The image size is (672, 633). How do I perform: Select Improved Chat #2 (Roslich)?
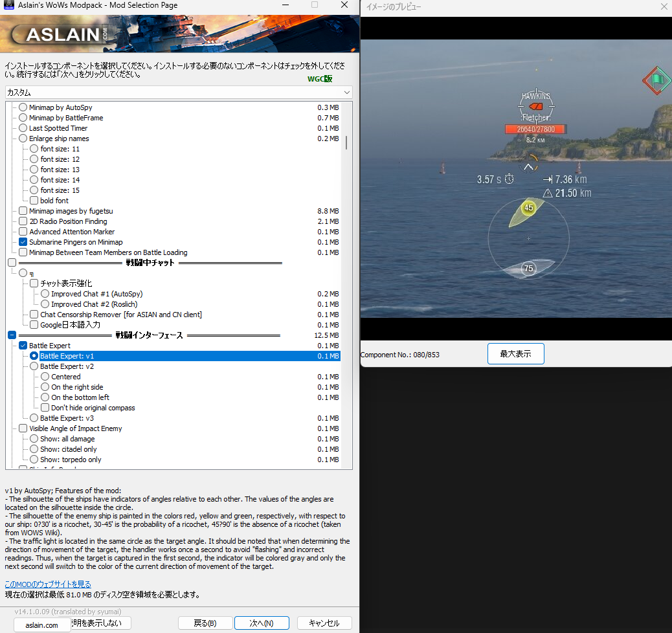pyautogui.click(x=44, y=304)
